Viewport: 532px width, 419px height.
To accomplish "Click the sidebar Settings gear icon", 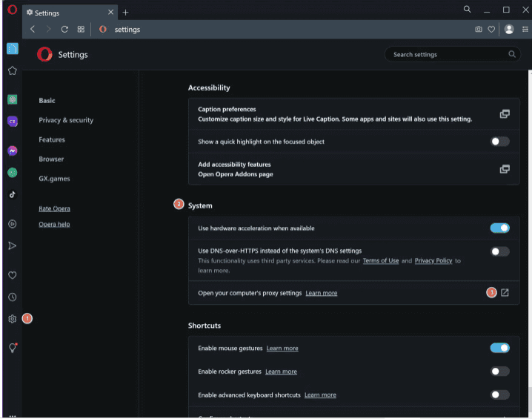I will (13, 319).
